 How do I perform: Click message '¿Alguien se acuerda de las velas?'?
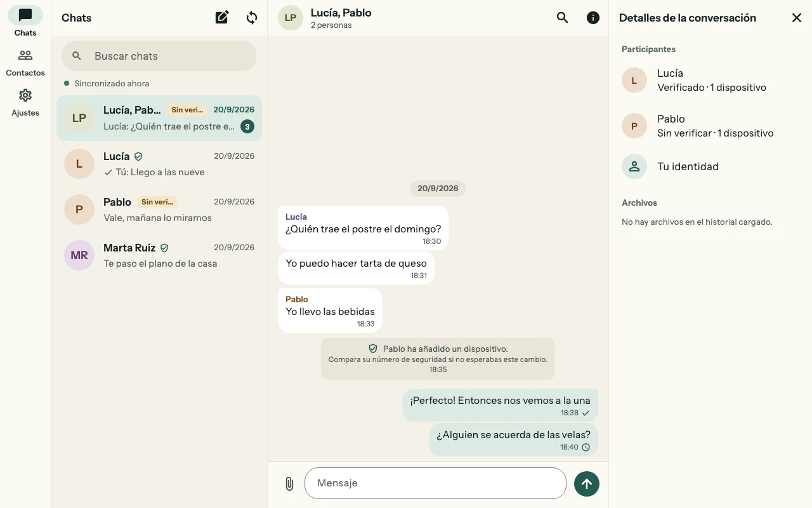tap(513, 439)
